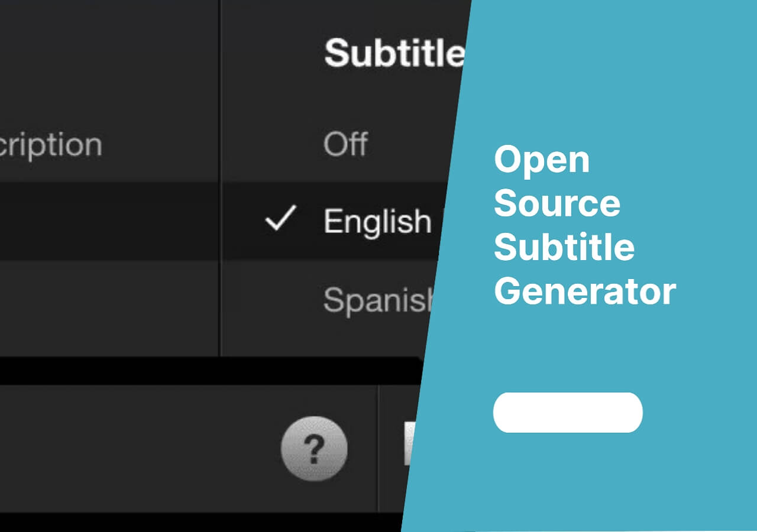This screenshot has width=757, height=532.
Task: Click 'Subtitle' in the blue banner title
Action: 564,246
